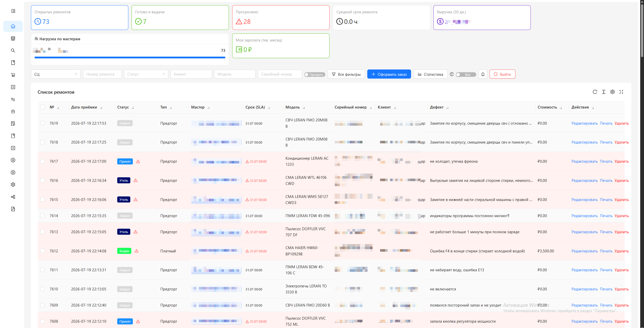Image resolution: width=644 pixels, height=328 pixels.
Task: Click the sort icon beside the № column header
Action: pyautogui.click(x=58, y=108)
